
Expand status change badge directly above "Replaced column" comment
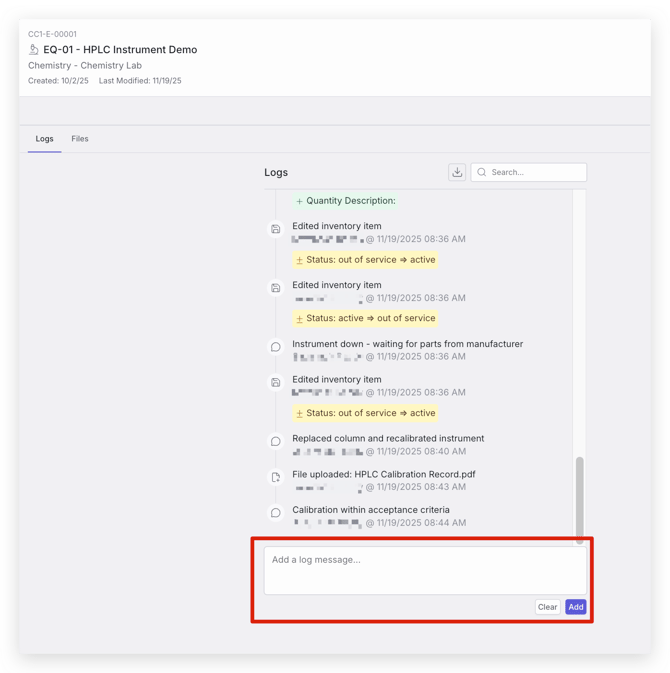365,413
